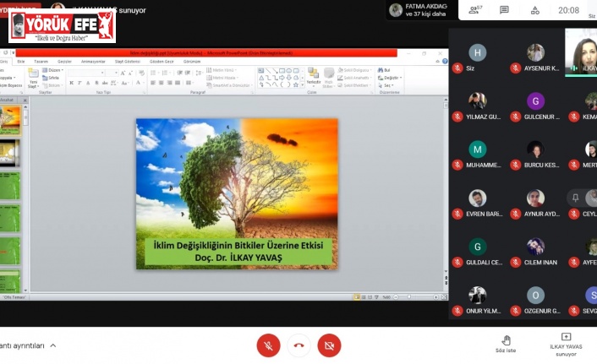The image size is (597, 364).
Task: Click the muted mic icon beside YILMAZ GU
Action: [457, 117]
